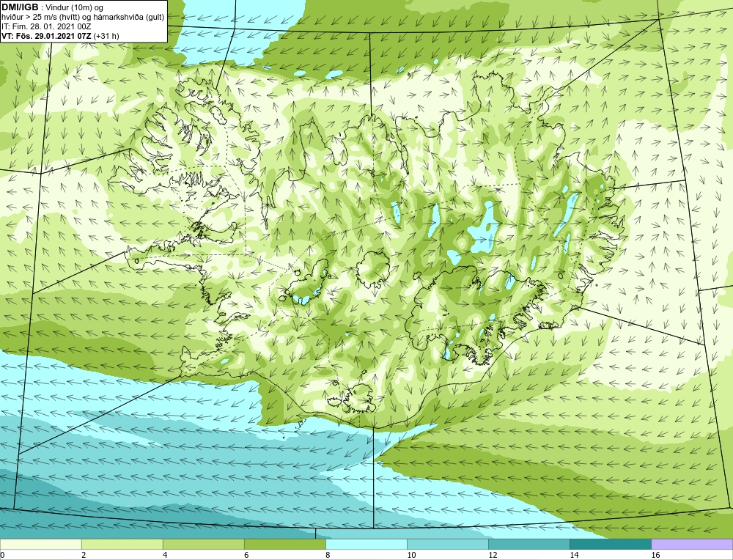The width and height of the screenshot is (733, 560).
Task: Click the 'VT: Fös. 29.01.2021 07Z (+31 h)' line
Action: (x=60, y=36)
